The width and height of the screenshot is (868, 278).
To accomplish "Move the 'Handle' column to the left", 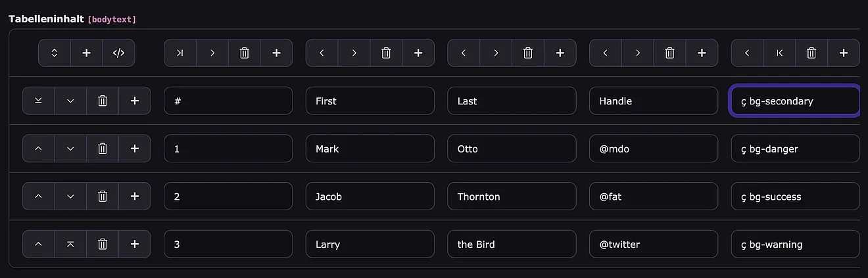I will click(x=606, y=53).
